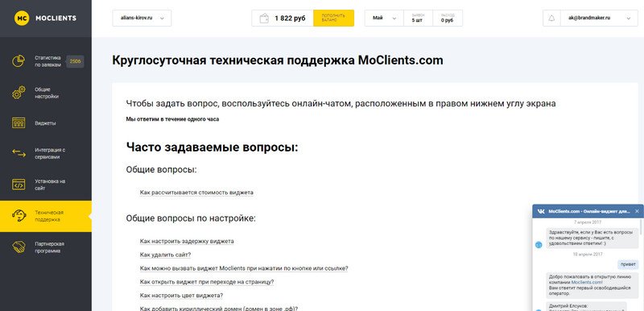Image resolution: width=644 pixels, height=311 pixels.
Task: Click the general settings gears icon
Action: click(x=19, y=93)
